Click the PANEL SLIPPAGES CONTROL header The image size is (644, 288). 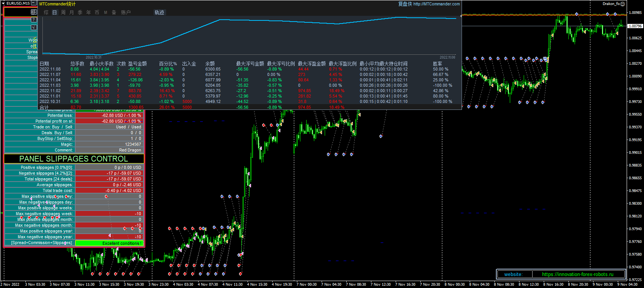pyautogui.click(x=74, y=159)
